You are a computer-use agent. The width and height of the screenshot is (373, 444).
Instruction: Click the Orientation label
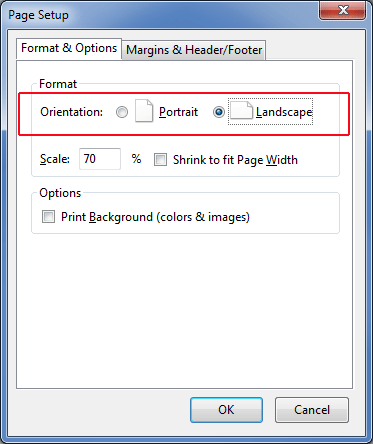pos(72,112)
